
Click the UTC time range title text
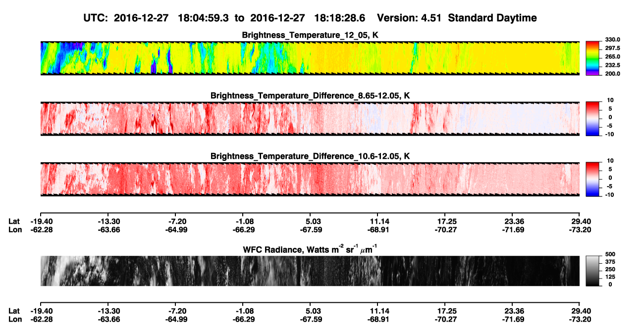point(310,18)
